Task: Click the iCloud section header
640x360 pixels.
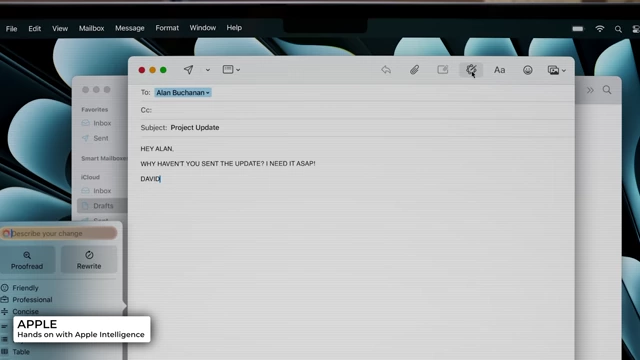Action: (x=90, y=177)
